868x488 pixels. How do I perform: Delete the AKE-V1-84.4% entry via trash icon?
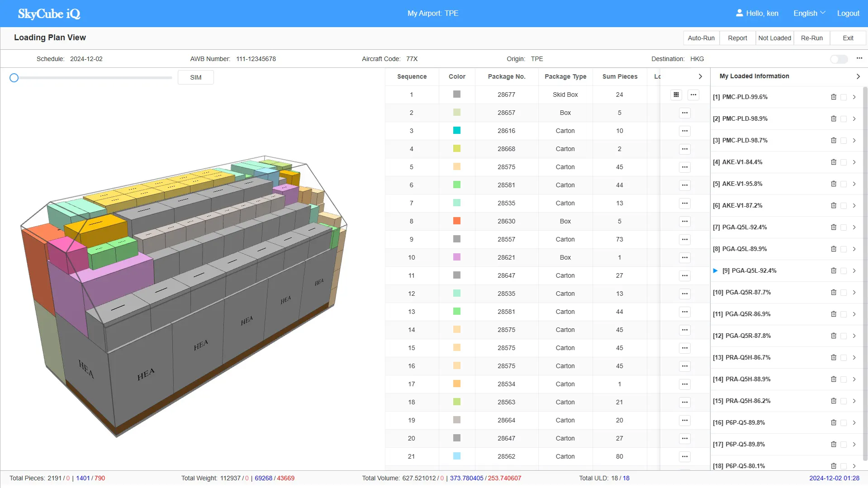click(834, 162)
